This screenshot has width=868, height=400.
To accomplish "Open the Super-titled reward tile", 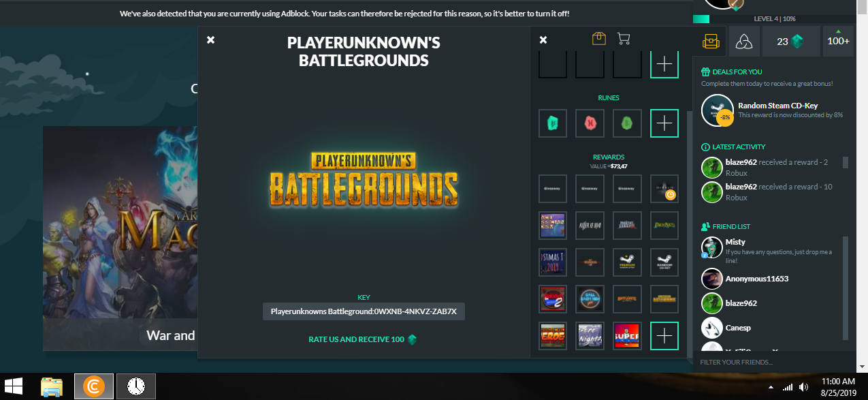I will point(627,335).
